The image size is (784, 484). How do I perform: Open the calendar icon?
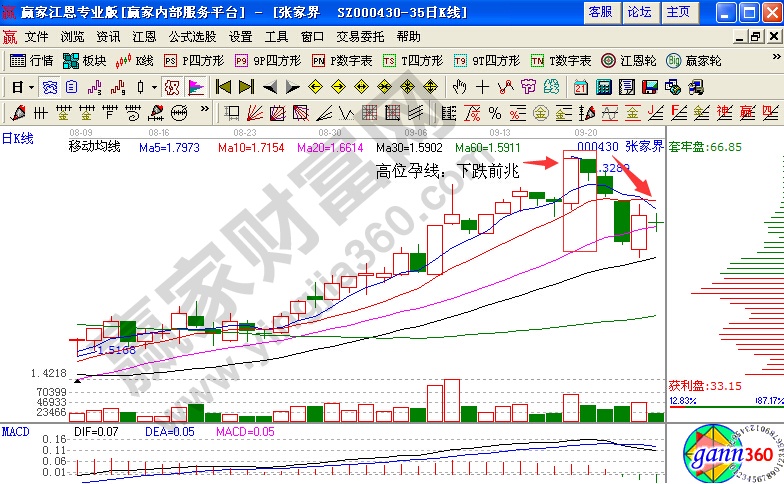tap(580, 88)
